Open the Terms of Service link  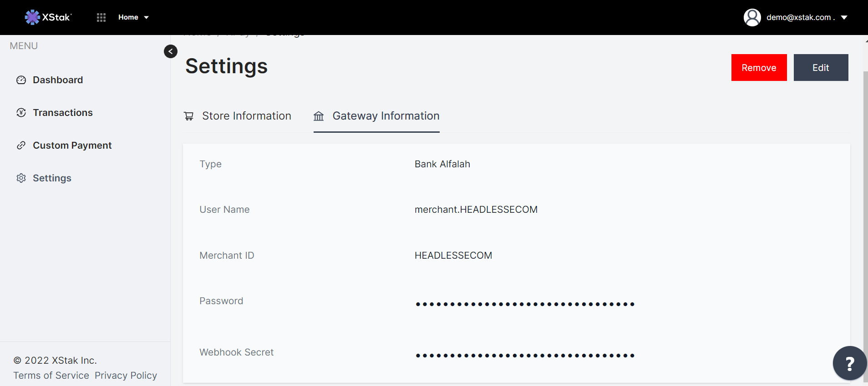(x=51, y=376)
